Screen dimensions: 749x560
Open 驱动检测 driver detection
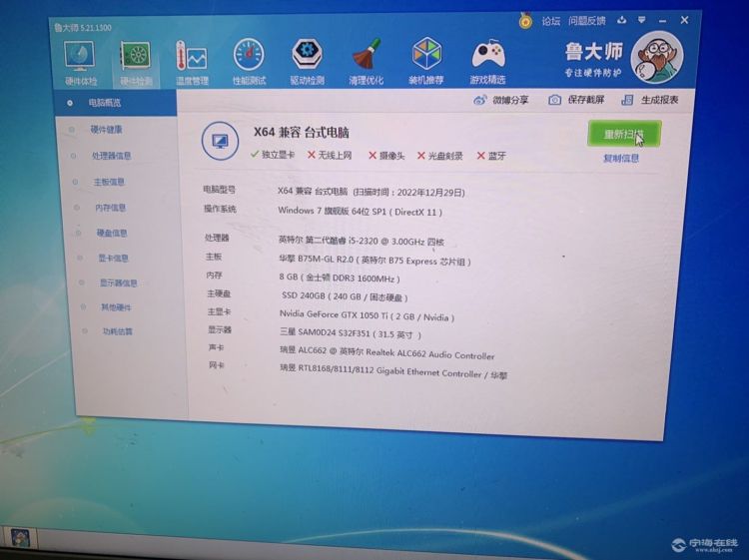pos(308,62)
